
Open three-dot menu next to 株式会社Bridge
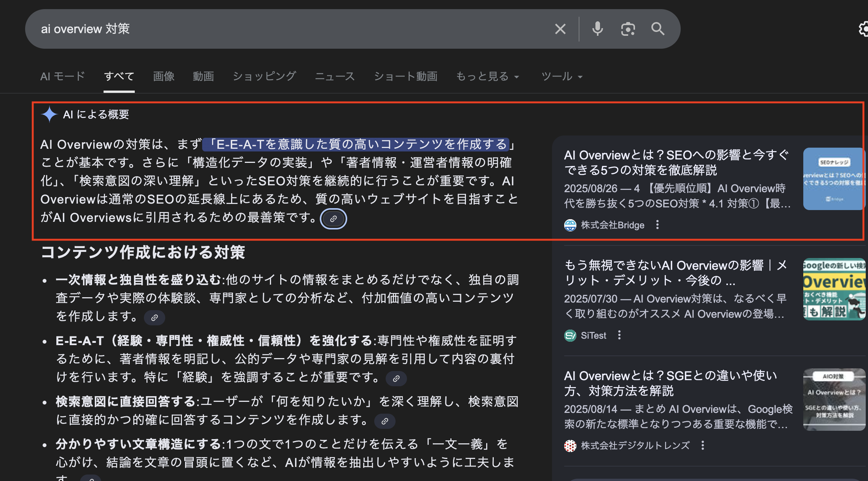[657, 225]
